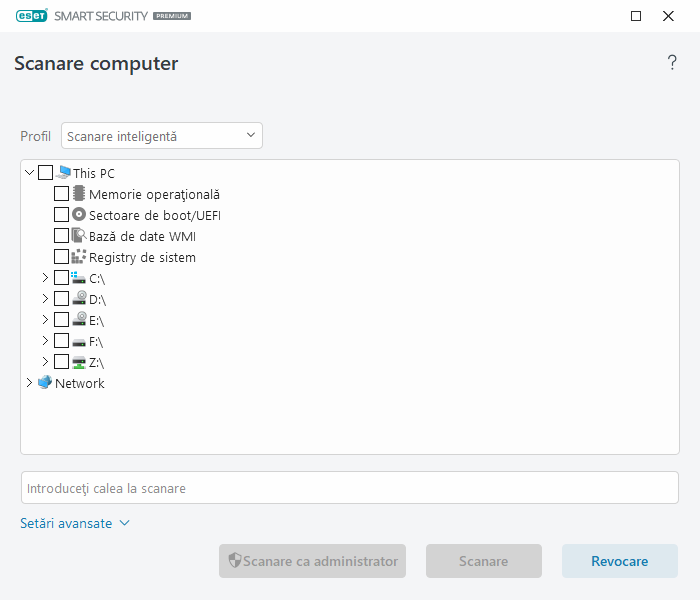Image resolution: width=700 pixels, height=600 pixels.
Task: Enable the Memorie operațională checkbox
Action: tap(62, 194)
